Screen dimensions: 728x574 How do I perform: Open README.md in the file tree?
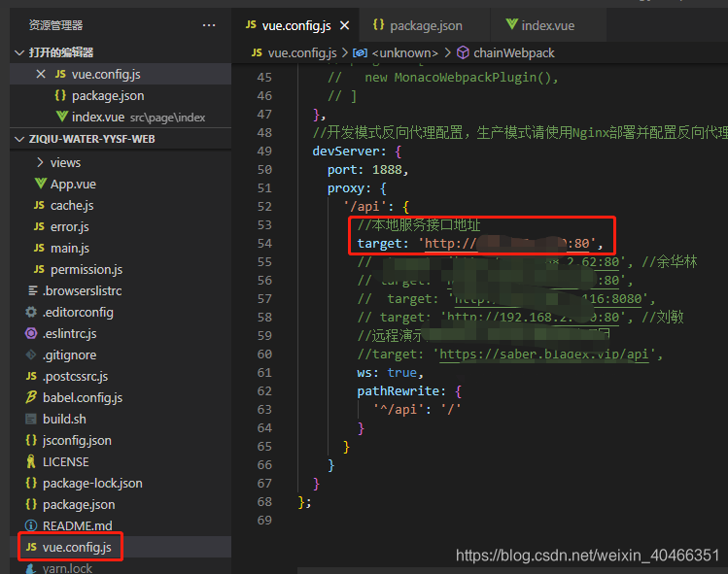click(121, 525)
